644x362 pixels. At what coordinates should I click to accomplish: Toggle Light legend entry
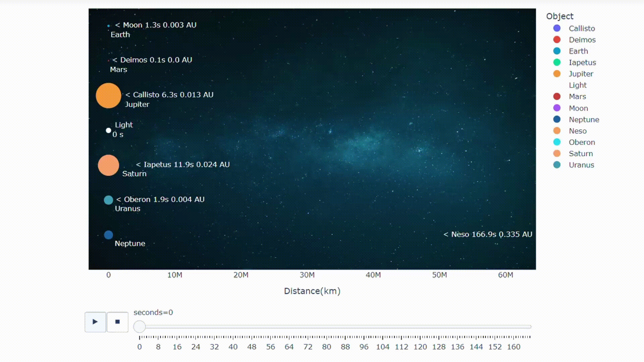(x=577, y=85)
